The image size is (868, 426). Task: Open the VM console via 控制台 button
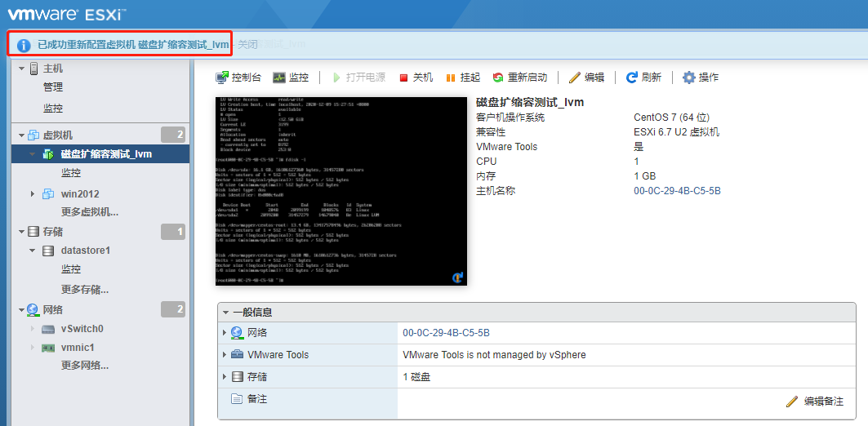(x=238, y=78)
